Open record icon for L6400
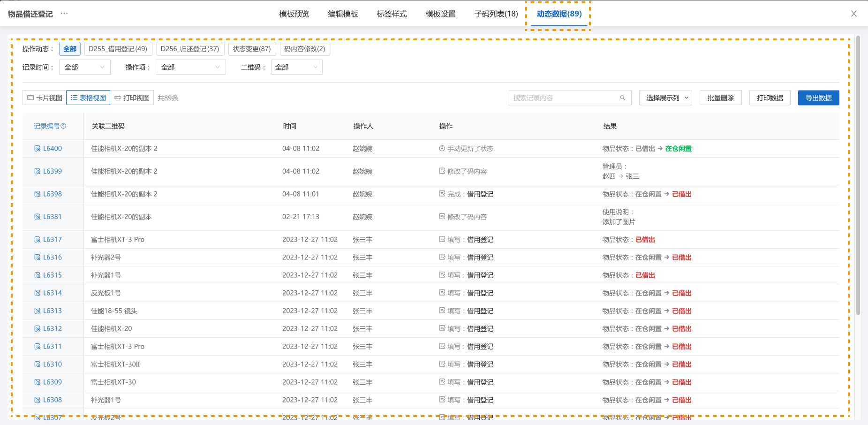 point(38,149)
